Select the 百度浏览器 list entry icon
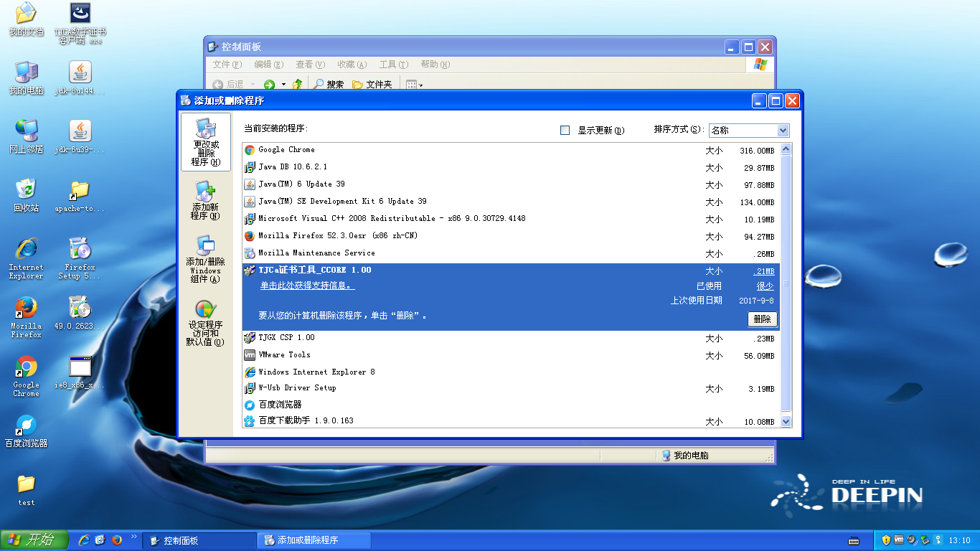Screen dimensions: 980x551 click(250, 405)
